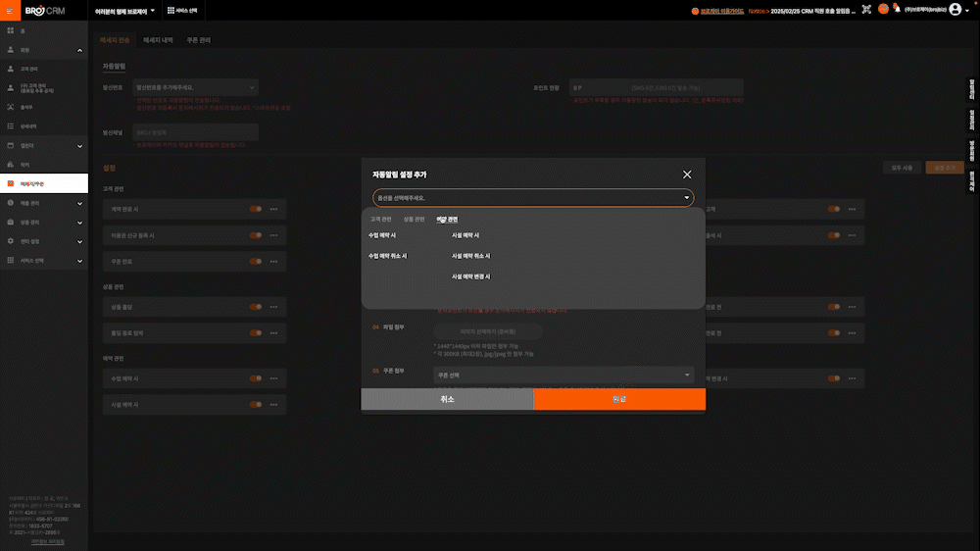Click the notification bell icon

898,9
